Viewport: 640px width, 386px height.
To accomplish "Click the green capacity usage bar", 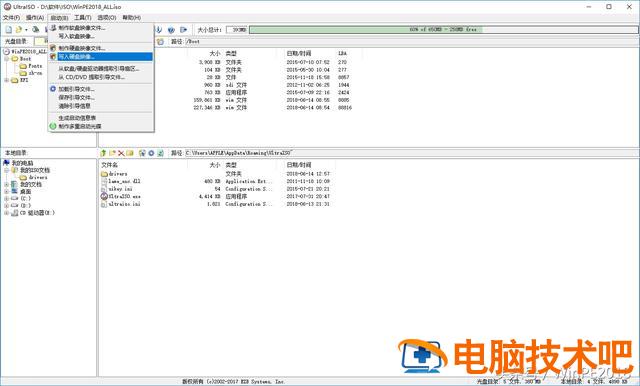I will coord(366,30).
